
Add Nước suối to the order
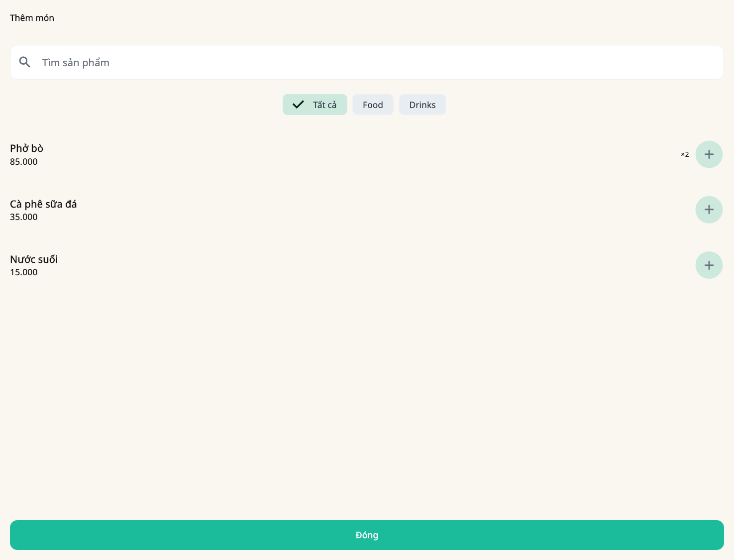709,265
